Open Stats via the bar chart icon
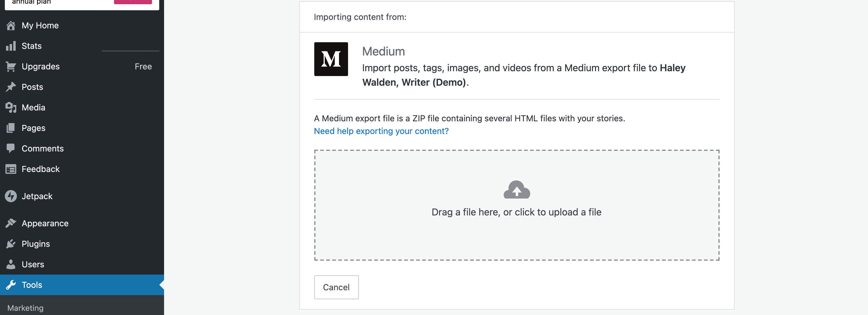868x315 pixels. pyautogui.click(x=11, y=46)
